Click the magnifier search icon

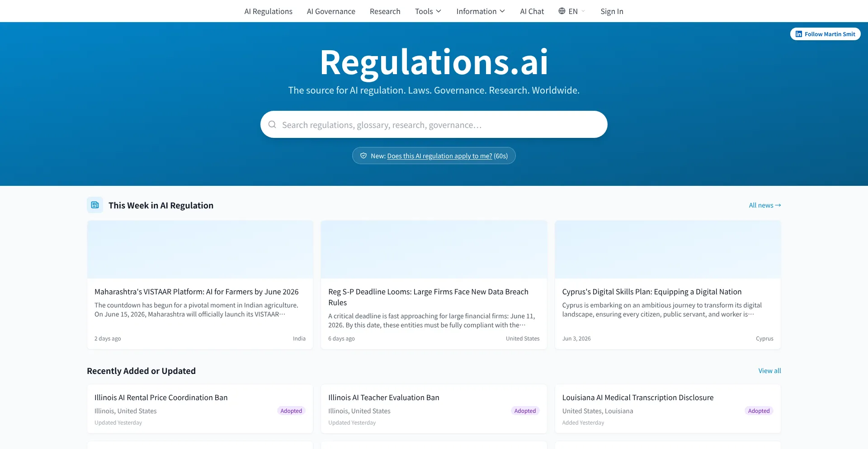[272, 124]
